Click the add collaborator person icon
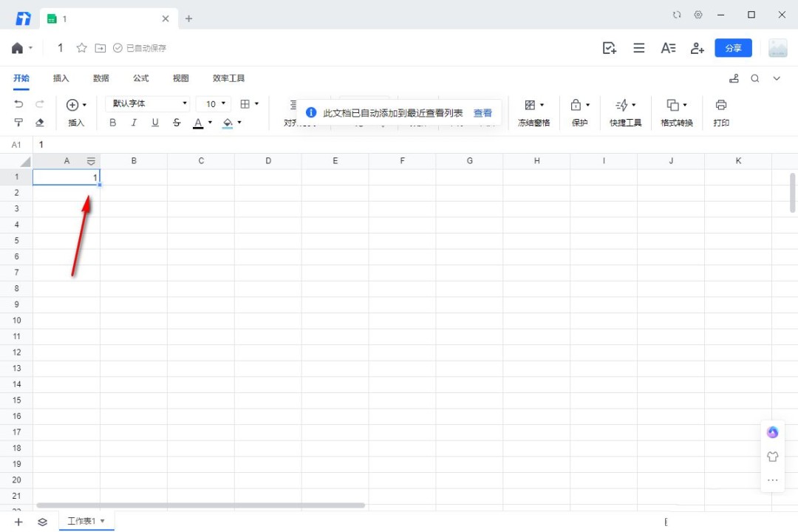The width and height of the screenshot is (798, 532). click(x=697, y=48)
